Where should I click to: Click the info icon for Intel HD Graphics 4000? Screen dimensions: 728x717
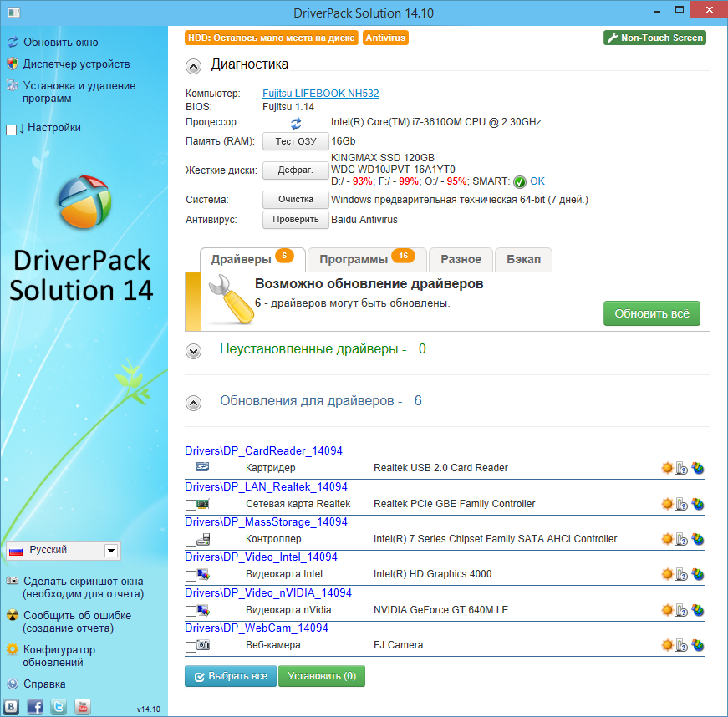tap(681, 575)
